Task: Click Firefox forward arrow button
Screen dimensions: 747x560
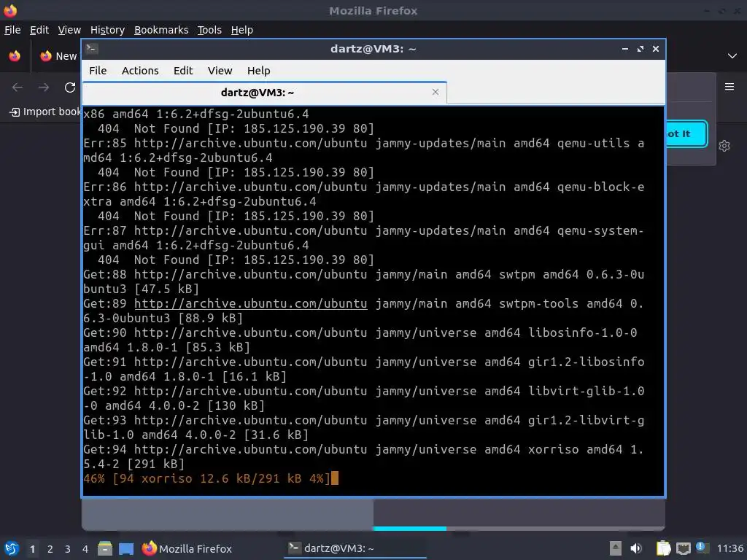Action: coord(44,87)
